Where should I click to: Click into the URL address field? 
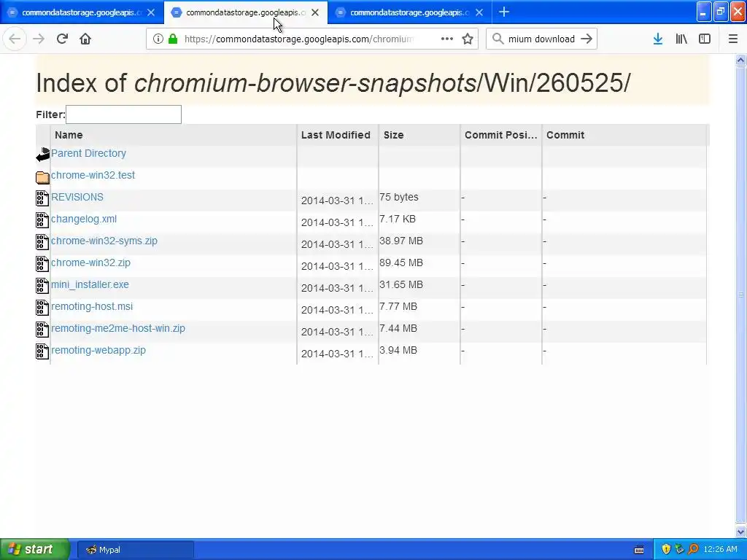click(299, 39)
